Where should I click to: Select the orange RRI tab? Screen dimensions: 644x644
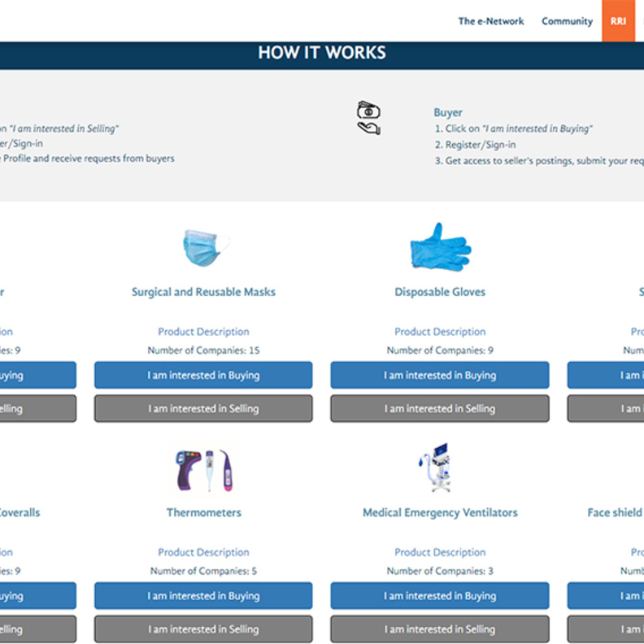pos(618,21)
